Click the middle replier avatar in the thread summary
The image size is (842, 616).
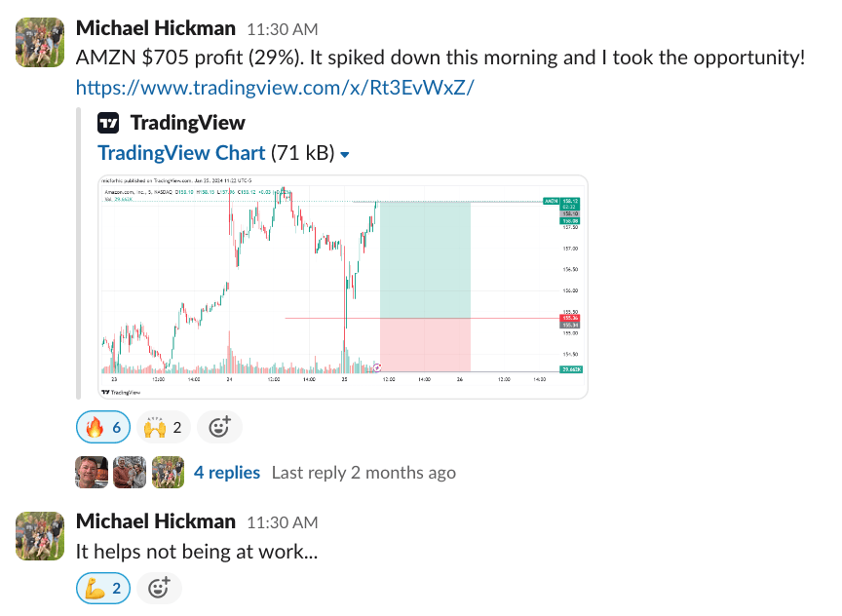(129, 472)
